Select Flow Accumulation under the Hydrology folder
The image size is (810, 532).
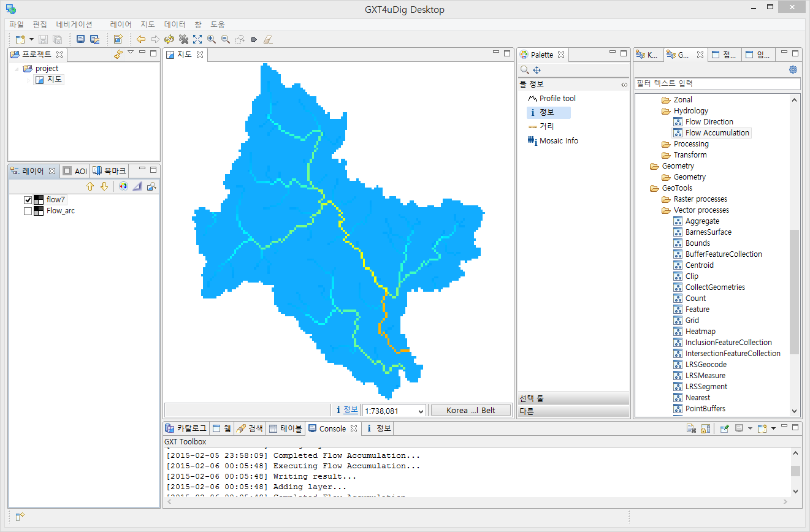point(717,132)
